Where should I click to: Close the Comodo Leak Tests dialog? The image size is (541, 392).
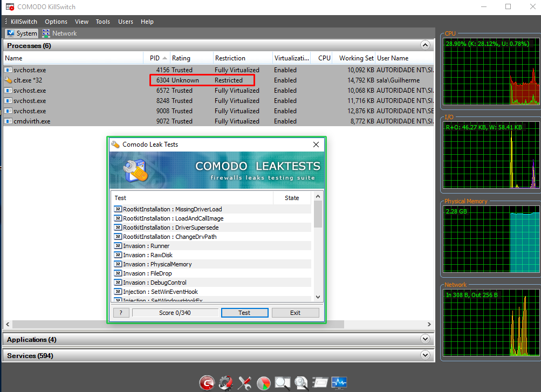click(x=316, y=145)
